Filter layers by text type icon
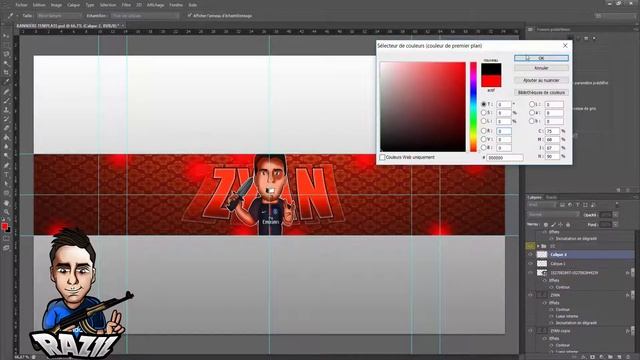 578,204
